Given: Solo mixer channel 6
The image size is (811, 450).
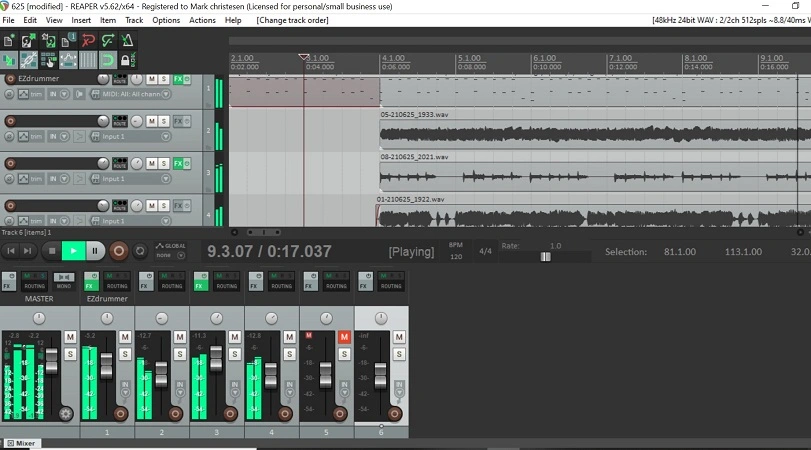Looking at the screenshot, I should [399, 354].
